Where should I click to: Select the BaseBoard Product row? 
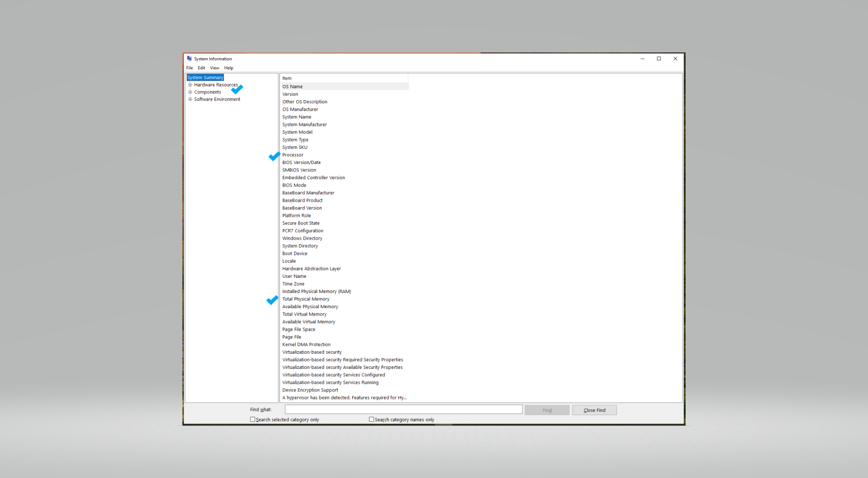(x=344, y=201)
